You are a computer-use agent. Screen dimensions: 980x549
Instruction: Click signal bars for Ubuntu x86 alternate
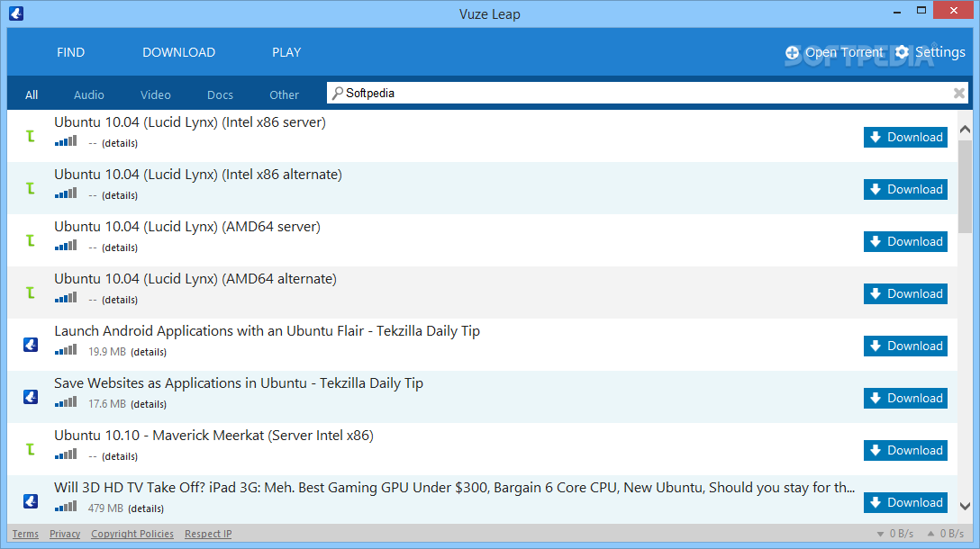click(x=66, y=193)
